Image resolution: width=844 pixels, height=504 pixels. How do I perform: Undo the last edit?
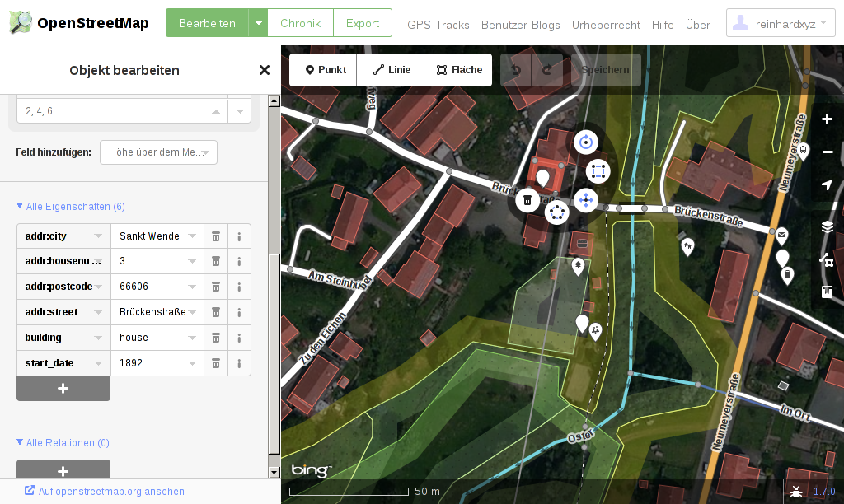[516, 70]
